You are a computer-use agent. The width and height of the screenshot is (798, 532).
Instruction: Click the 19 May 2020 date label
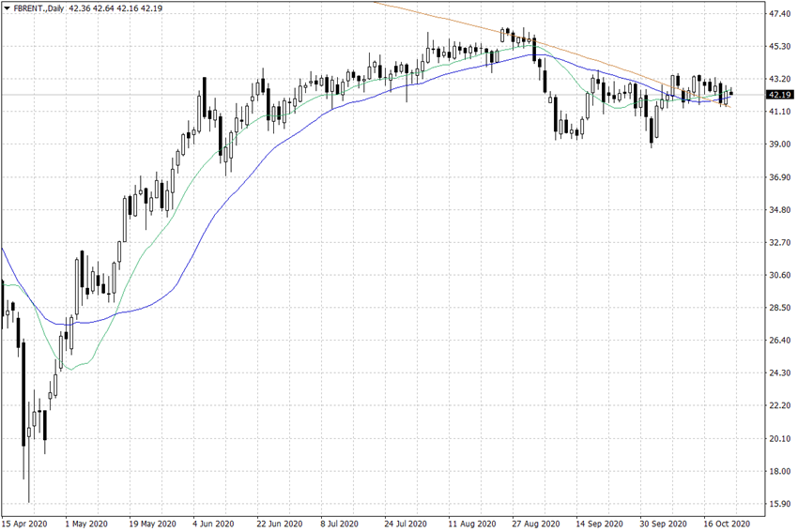click(x=152, y=524)
